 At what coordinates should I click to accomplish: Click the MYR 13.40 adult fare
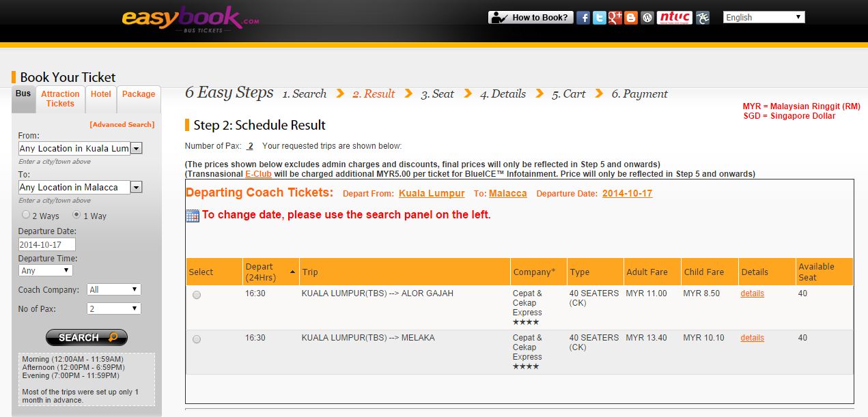click(647, 338)
